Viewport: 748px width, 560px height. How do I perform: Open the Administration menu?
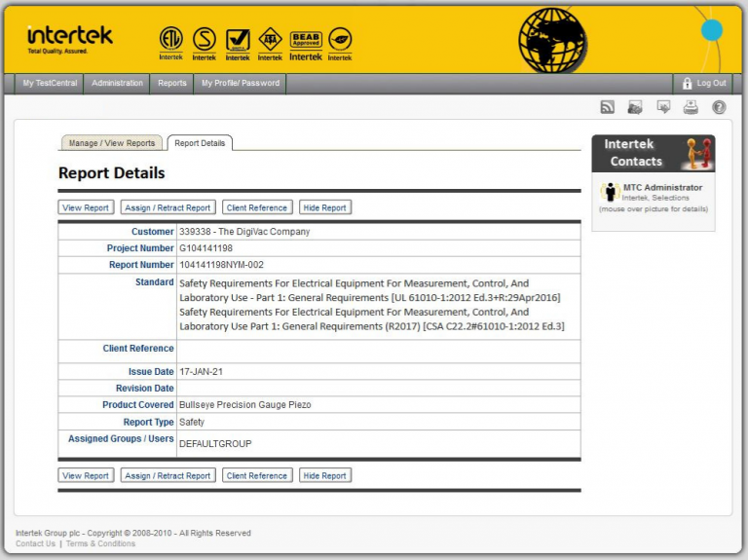(117, 84)
